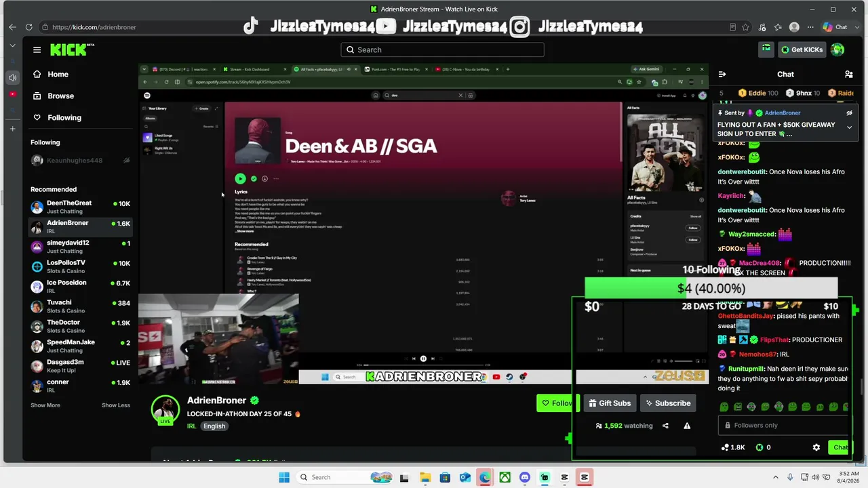Collapse the chat panel arrow icon
Image resolution: width=868 pixels, height=488 pixels.
[722, 74]
